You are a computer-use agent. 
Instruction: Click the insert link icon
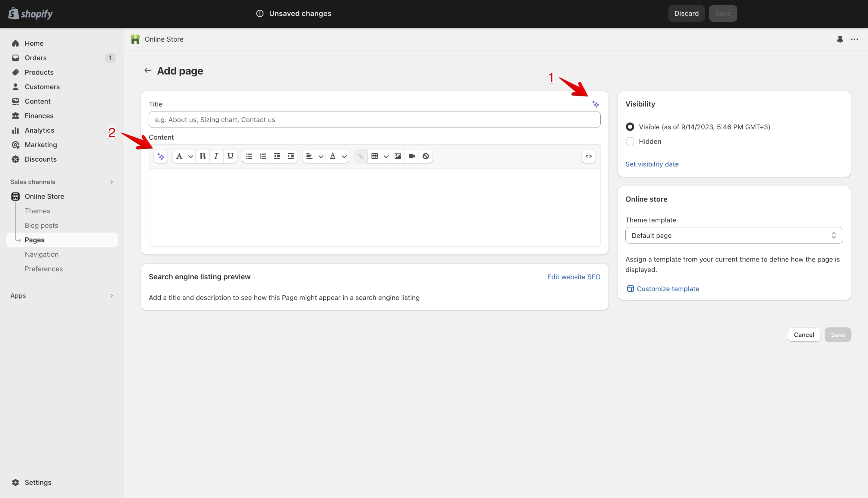360,156
